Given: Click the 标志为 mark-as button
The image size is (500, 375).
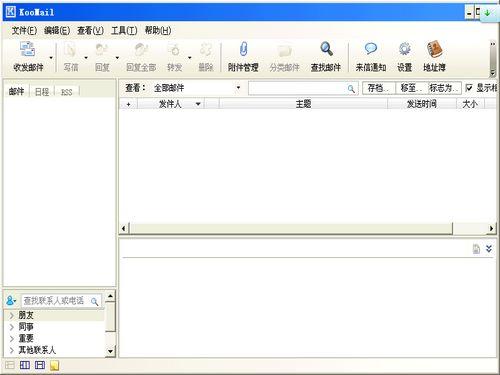Looking at the screenshot, I should click(445, 88).
